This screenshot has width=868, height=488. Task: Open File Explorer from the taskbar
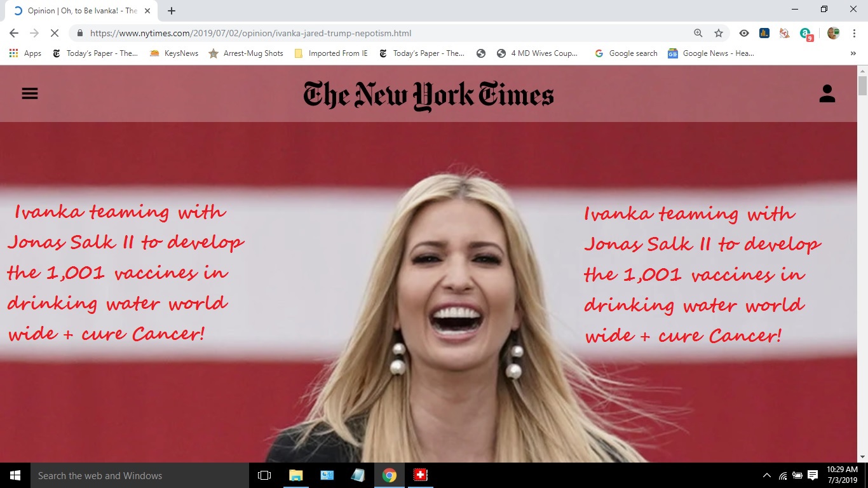click(x=295, y=475)
